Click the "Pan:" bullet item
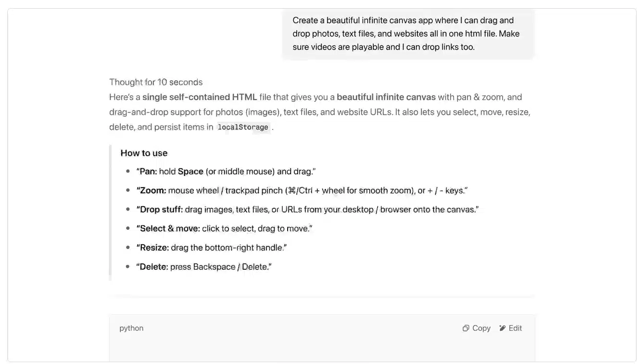 (x=226, y=172)
